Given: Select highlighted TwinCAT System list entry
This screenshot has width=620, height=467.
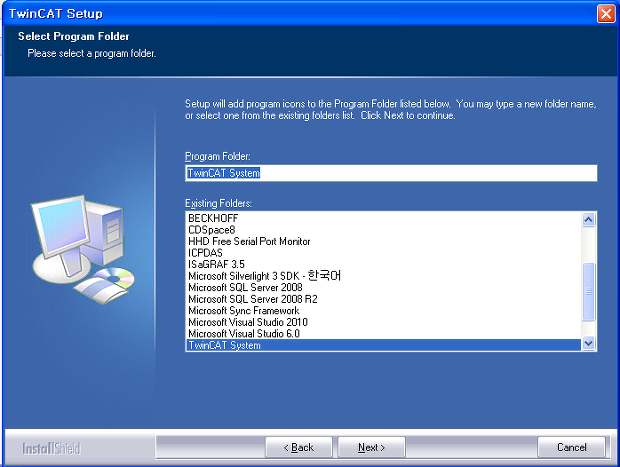Looking at the screenshot, I should click(384, 345).
